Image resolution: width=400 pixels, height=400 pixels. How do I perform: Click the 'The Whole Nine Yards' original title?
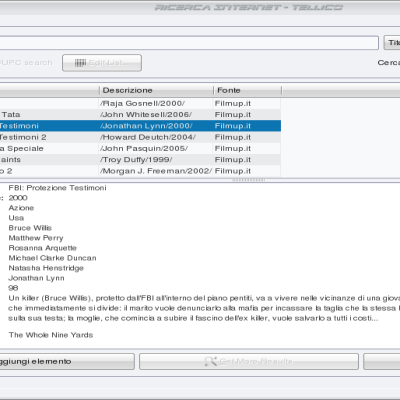coord(51,335)
